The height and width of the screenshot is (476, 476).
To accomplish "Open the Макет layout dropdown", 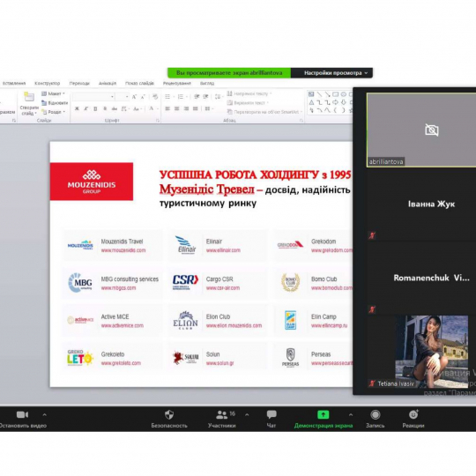I will (x=54, y=93).
